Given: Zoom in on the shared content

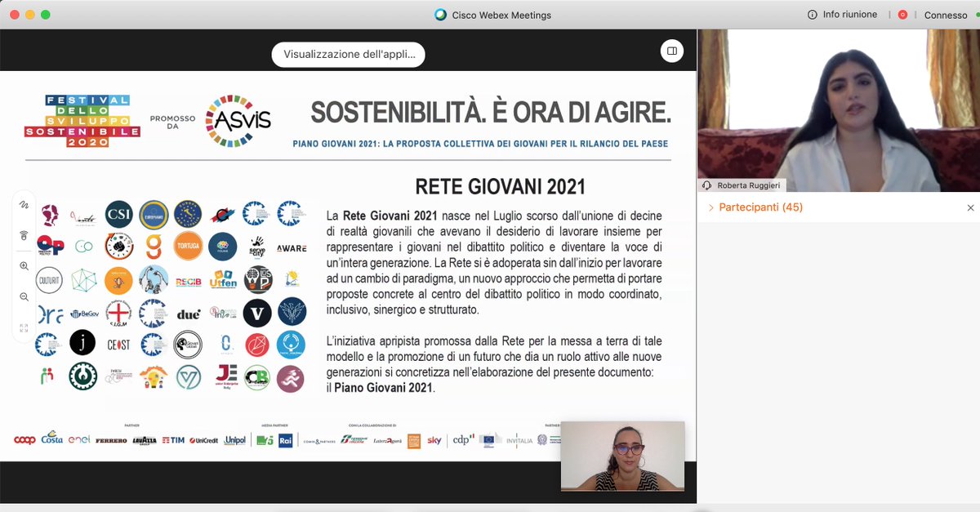Looking at the screenshot, I should click(24, 266).
